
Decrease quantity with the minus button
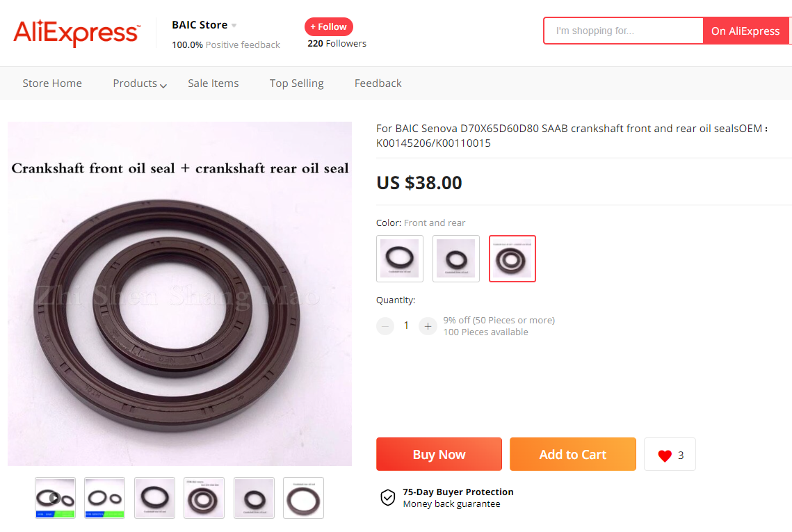click(385, 326)
